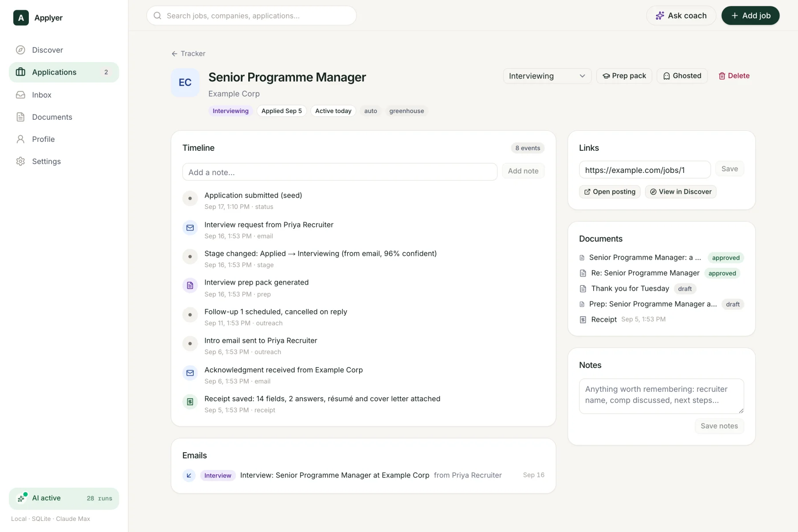Click the 8 events badge
The image size is (798, 532).
[528, 148]
